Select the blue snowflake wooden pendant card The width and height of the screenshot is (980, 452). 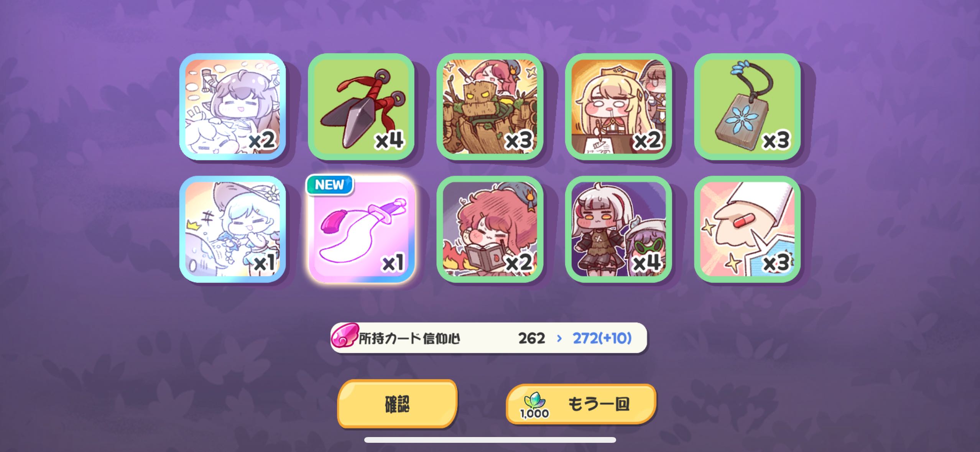point(747,107)
